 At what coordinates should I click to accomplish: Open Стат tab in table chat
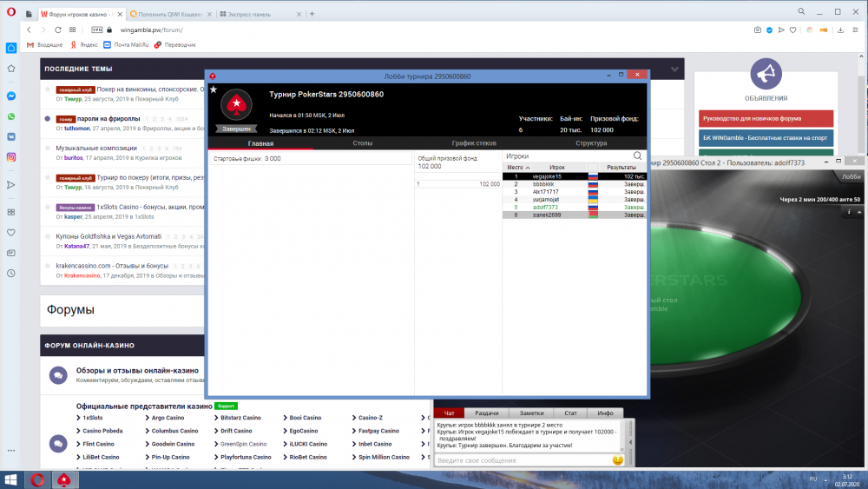pyautogui.click(x=571, y=413)
